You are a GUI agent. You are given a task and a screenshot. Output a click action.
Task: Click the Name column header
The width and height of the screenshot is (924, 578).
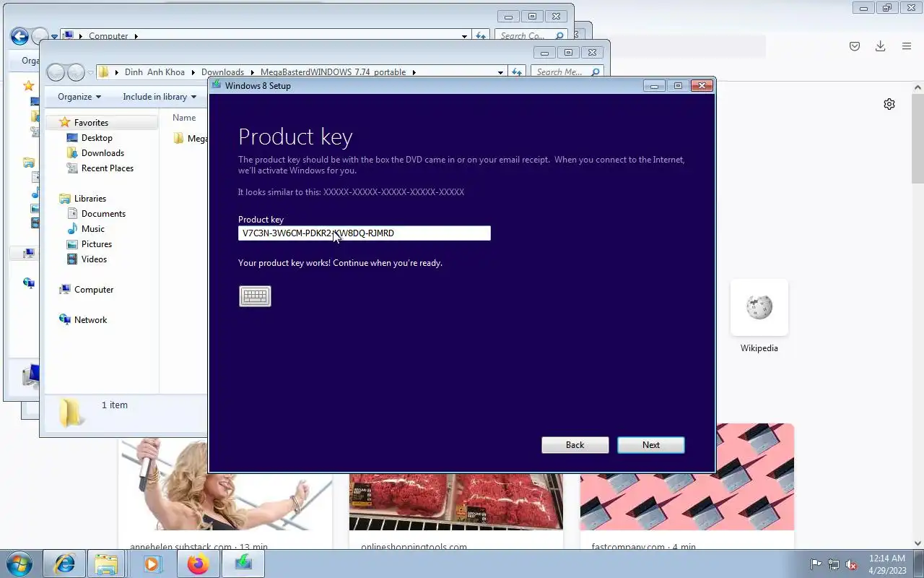184,118
